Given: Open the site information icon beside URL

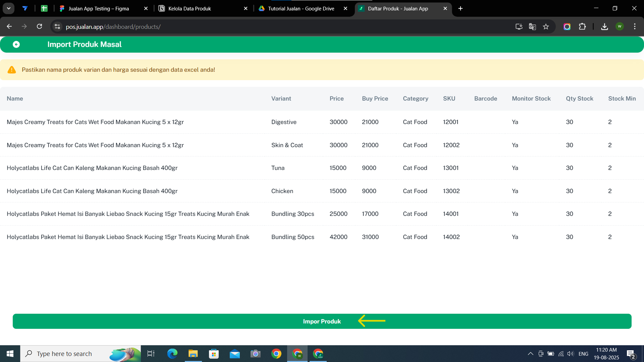Looking at the screenshot, I should (x=57, y=26).
